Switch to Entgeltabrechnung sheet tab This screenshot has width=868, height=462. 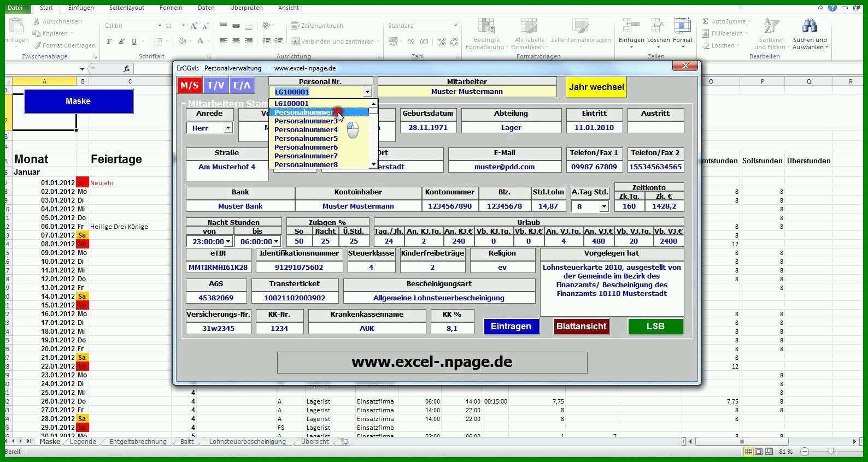click(x=138, y=442)
